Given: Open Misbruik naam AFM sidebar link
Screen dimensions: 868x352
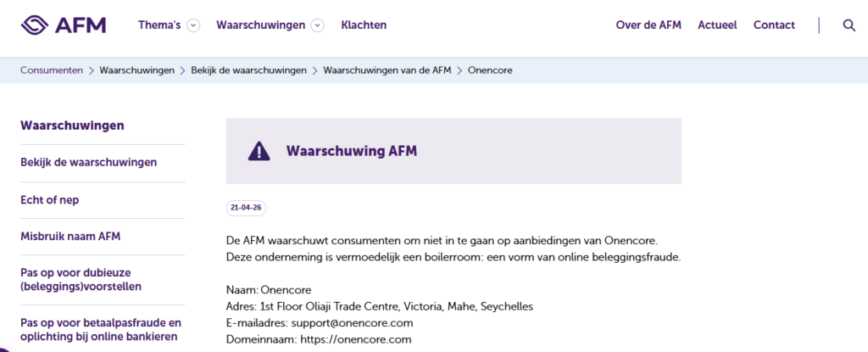Looking at the screenshot, I should point(70,237).
